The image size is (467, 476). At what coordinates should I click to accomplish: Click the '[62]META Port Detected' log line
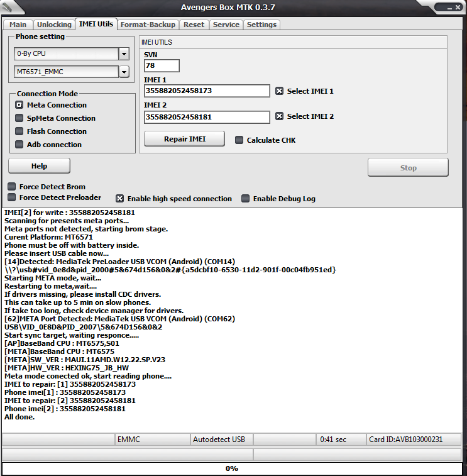[x=120, y=319]
